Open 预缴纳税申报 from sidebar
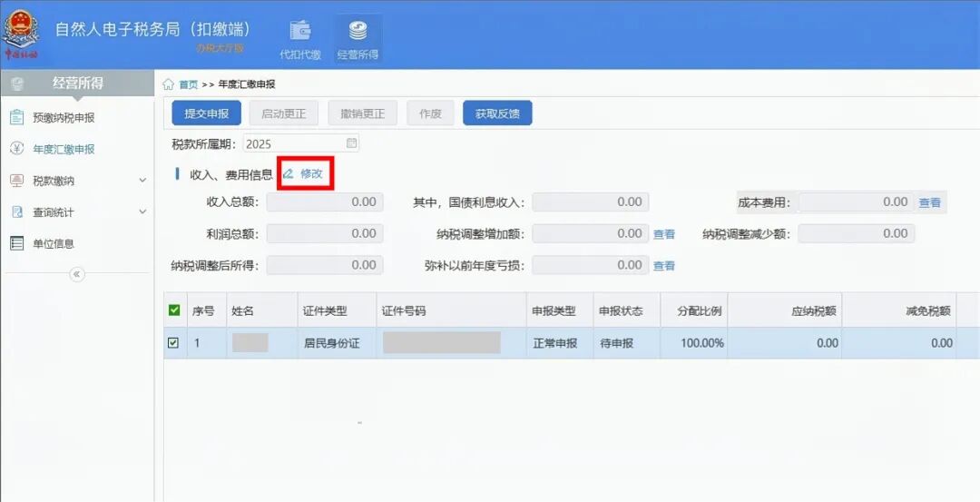Image resolution: width=980 pixels, height=502 pixels. point(64,118)
